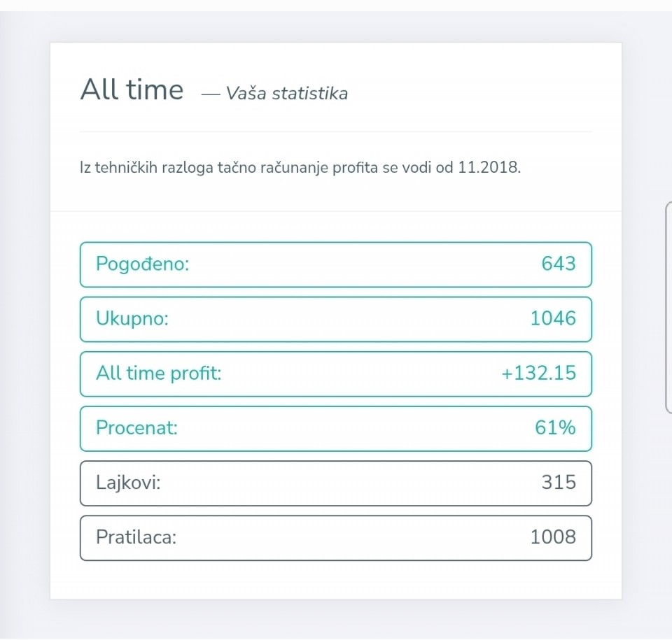Image resolution: width=672 pixels, height=640 pixels.
Task: Click the +132.15 profit value
Action: (538, 374)
